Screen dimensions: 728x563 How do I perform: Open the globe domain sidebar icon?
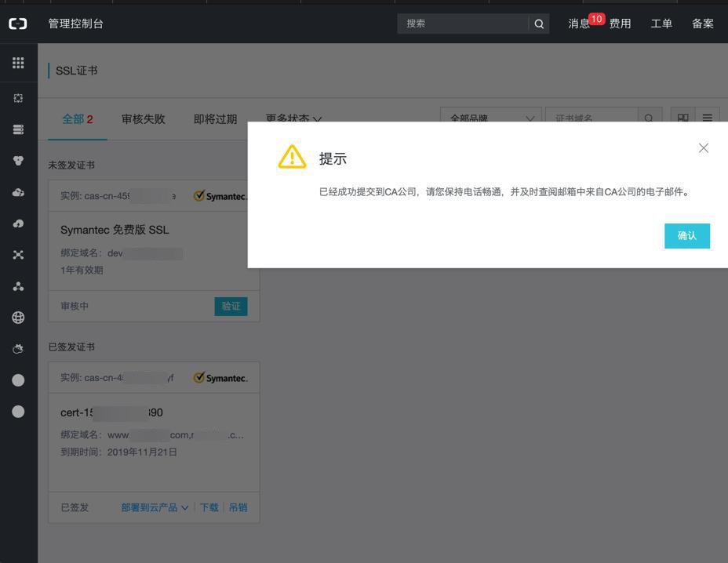point(18,318)
